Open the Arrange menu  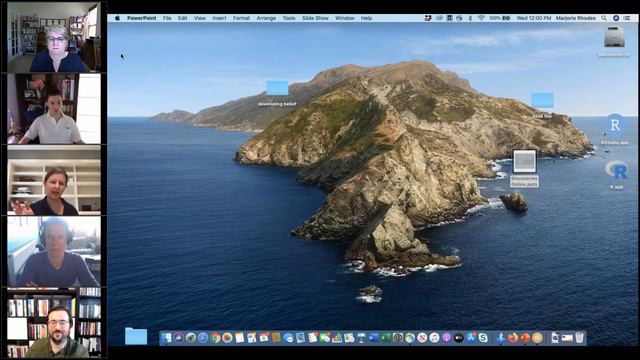(x=266, y=18)
